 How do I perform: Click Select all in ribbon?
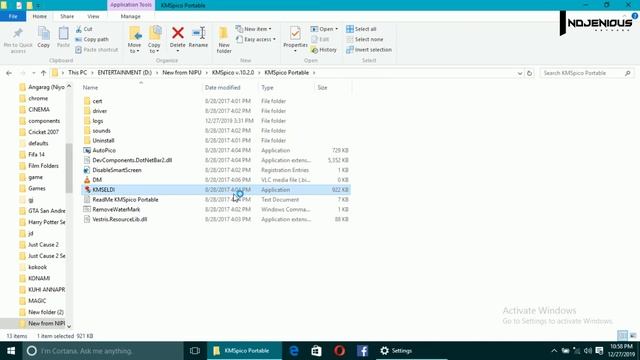[x=361, y=29]
